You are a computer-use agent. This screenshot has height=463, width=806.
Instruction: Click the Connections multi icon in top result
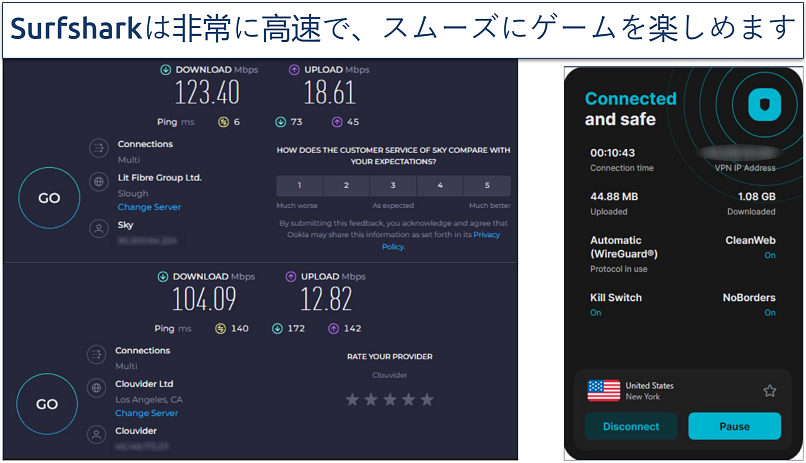pyautogui.click(x=98, y=149)
